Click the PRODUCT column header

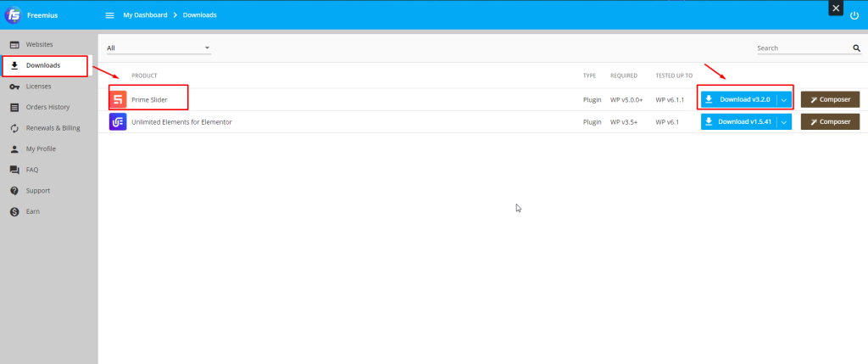[144, 76]
